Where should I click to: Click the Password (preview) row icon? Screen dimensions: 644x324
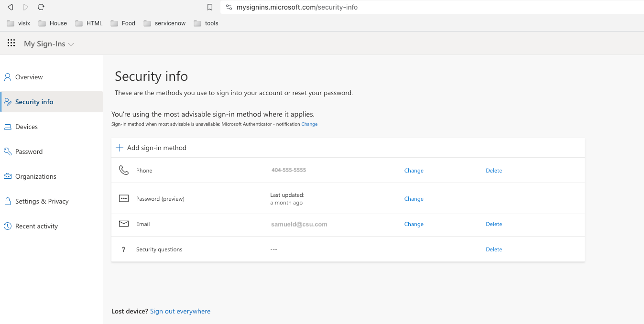124,198
